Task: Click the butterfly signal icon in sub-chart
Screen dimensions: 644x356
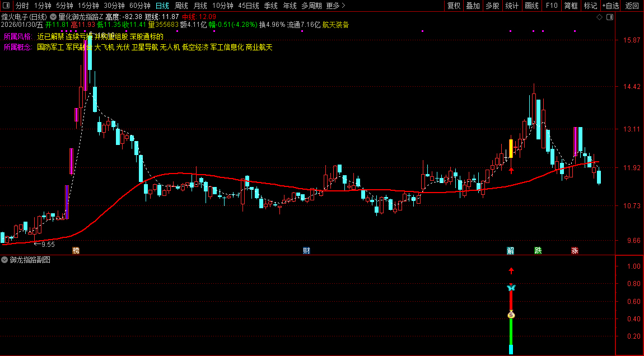Action: pos(511,288)
